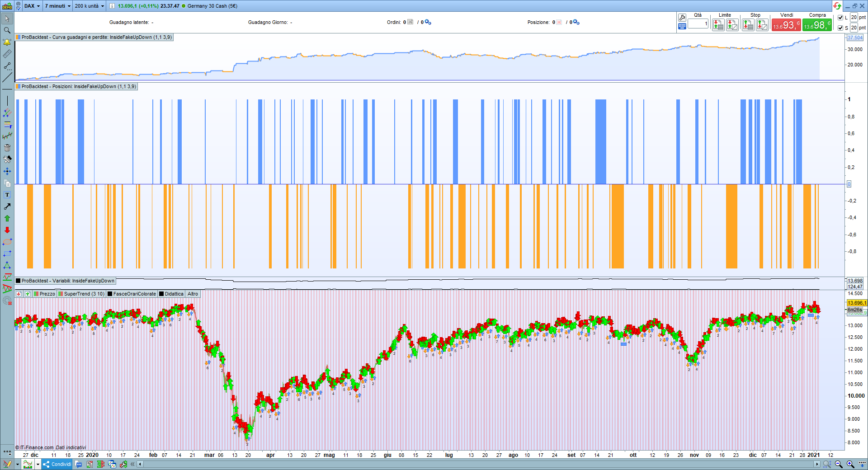868x470 pixels.
Task: Click the zoom-out magnifier at bottom right
Action: [x=839, y=464]
